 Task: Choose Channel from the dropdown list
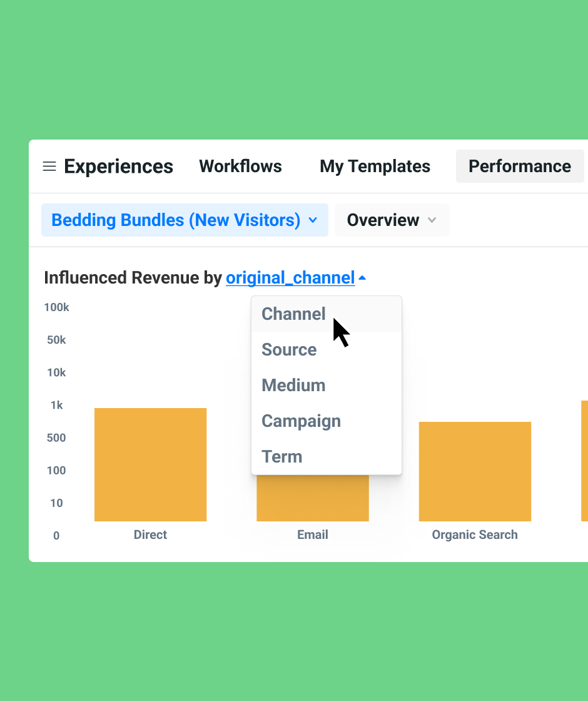click(293, 314)
